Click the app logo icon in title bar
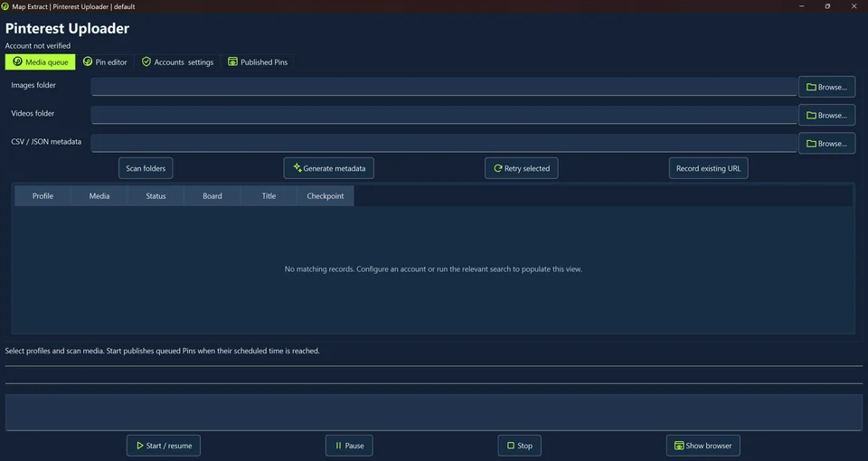Viewport: 868px width, 461px height. [5, 6]
